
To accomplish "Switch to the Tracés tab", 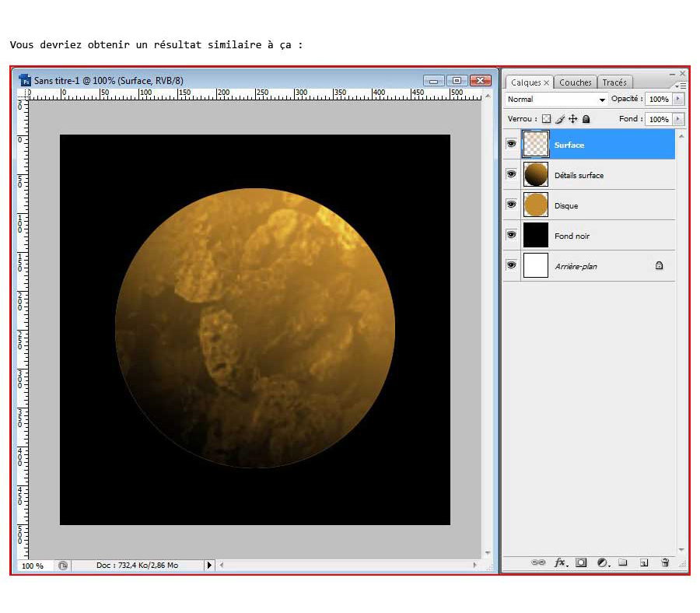I will point(614,82).
